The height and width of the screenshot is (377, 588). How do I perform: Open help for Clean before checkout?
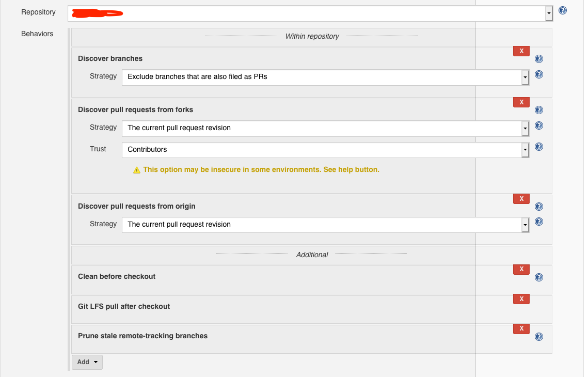point(539,277)
